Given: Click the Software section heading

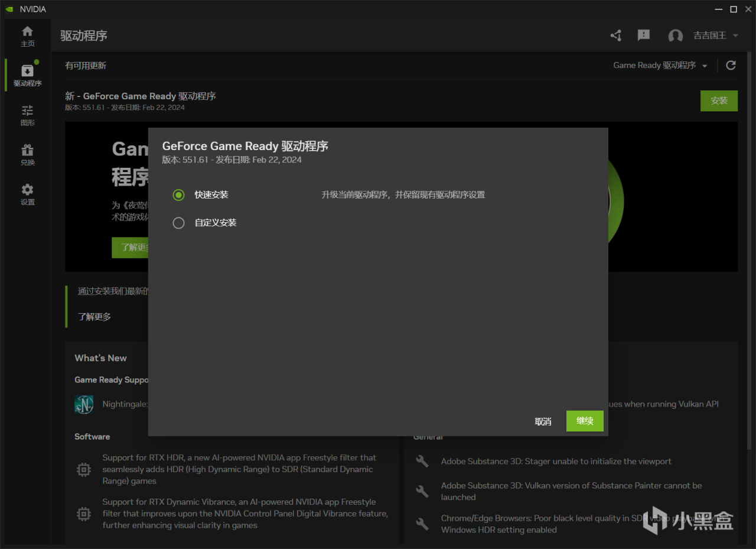Looking at the screenshot, I should (92, 437).
